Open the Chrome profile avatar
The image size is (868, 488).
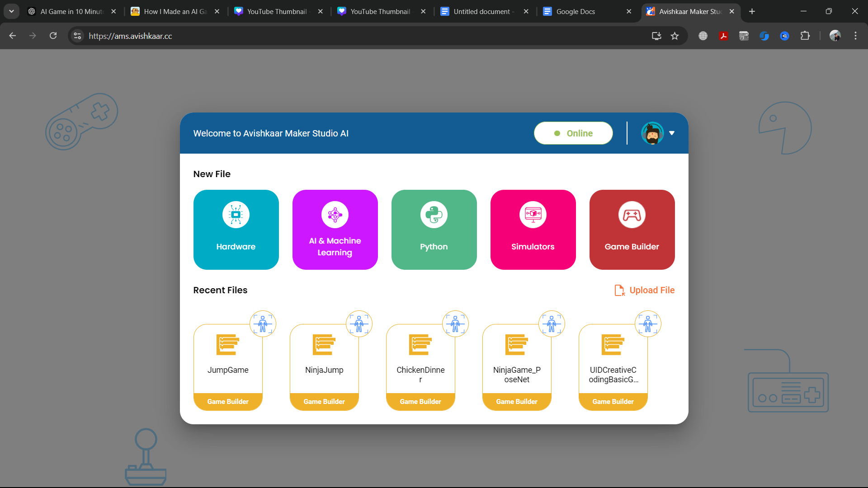[x=835, y=36]
